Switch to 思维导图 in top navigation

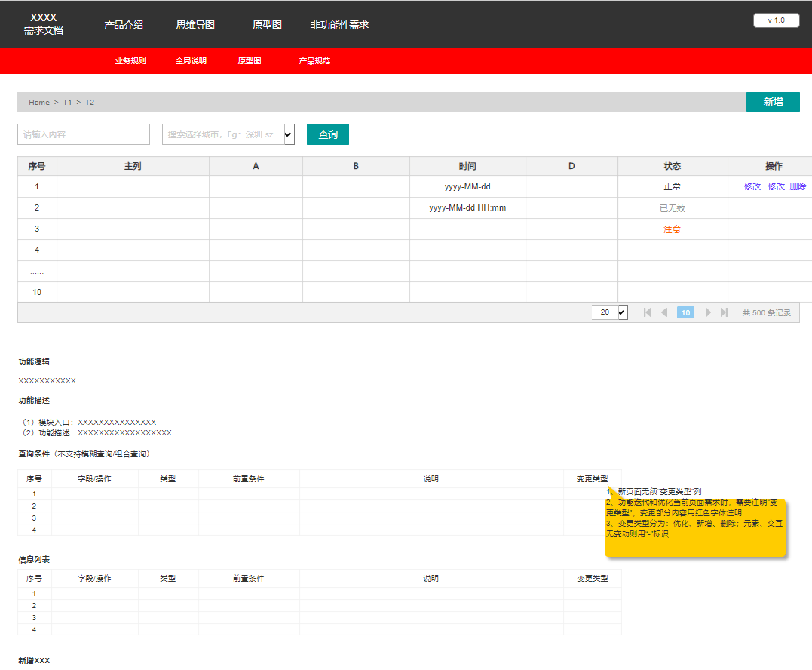pos(195,25)
